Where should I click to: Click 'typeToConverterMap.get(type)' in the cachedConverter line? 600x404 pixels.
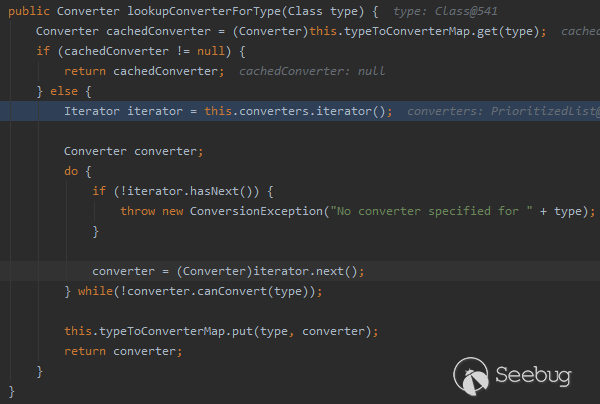442,31
